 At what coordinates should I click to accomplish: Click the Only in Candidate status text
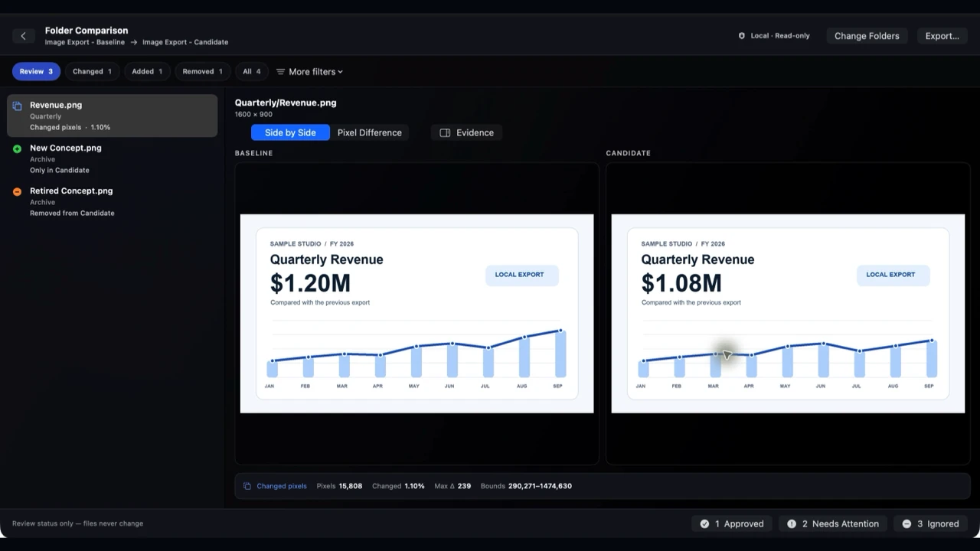(60, 171)
